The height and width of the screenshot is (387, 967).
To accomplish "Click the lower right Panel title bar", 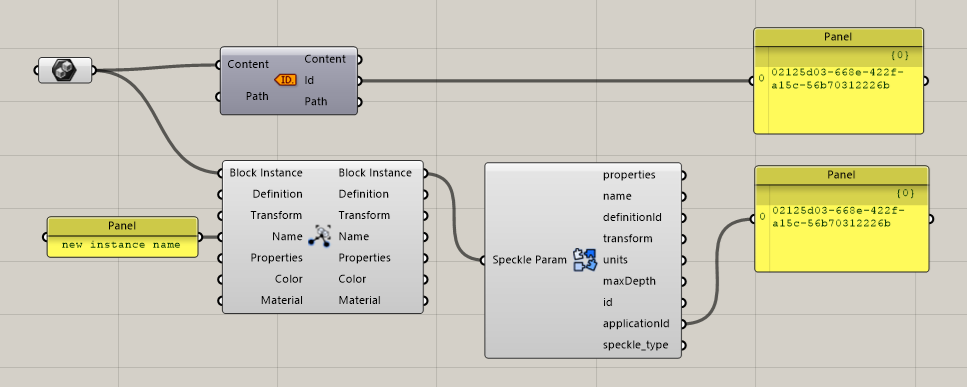I will point(841,175).
